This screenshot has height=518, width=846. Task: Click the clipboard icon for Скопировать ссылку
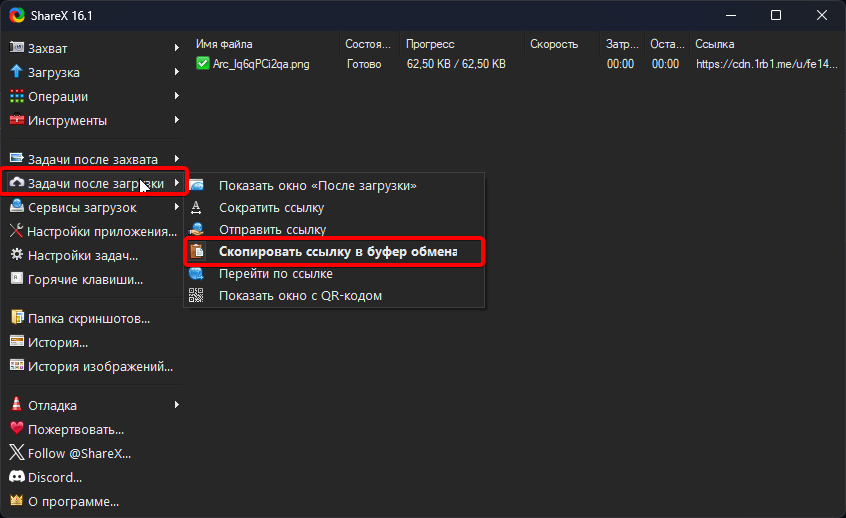pyautogui.click(x=197, y=251)
